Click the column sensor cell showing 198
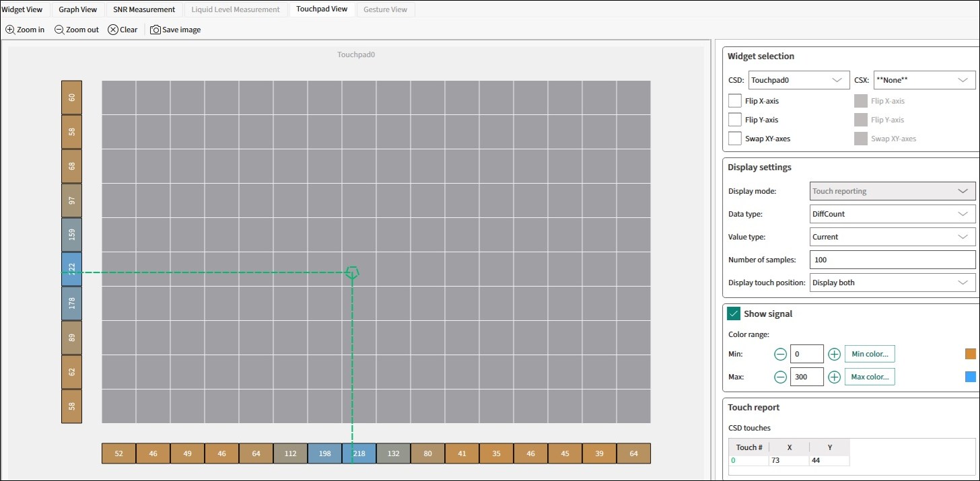980x481 pixels. [324, 453]
